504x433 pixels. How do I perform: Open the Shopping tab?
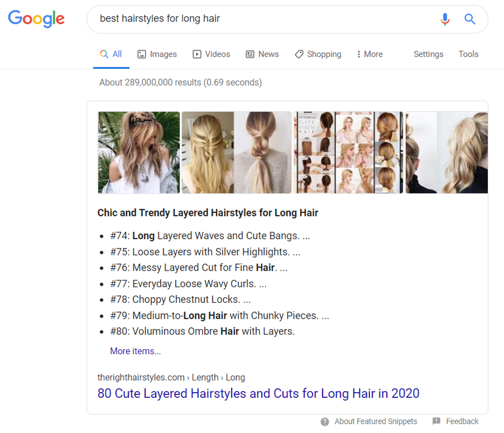[x=318, y=54]
